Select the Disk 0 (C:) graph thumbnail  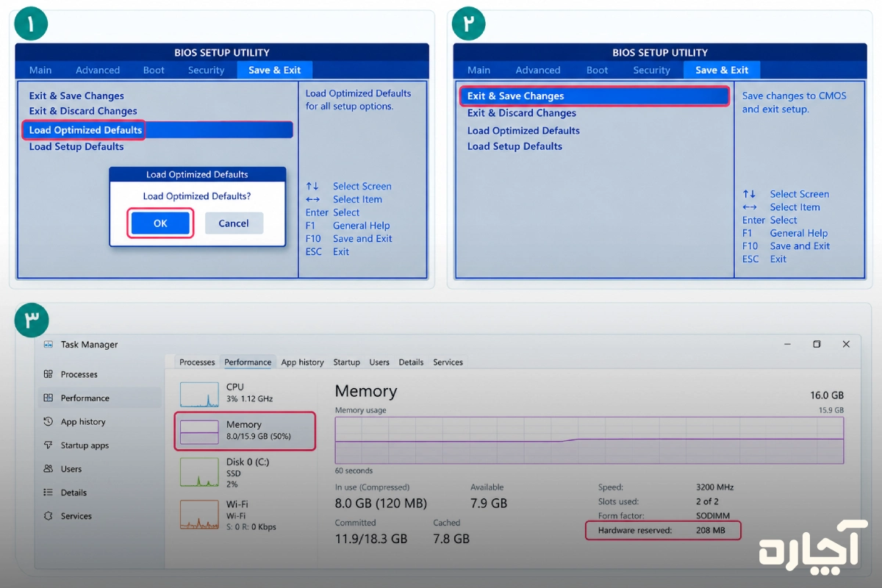(x=199, y=472)
